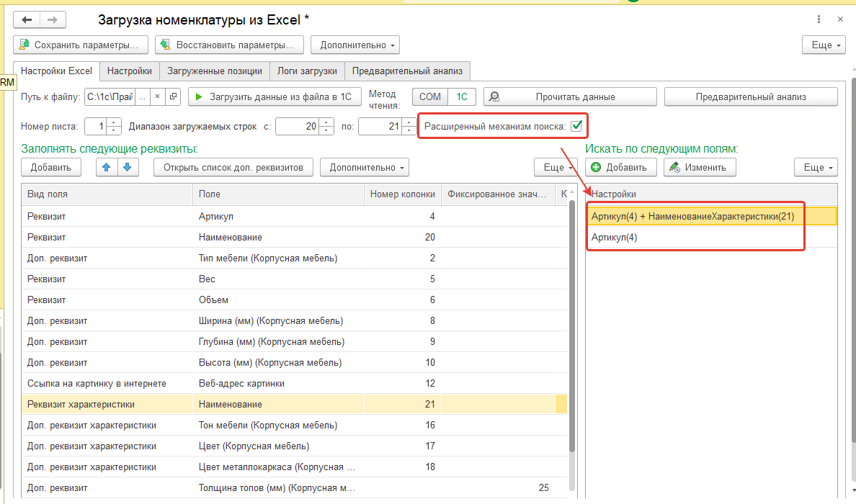
Task: Select Тон мебели (Корпусная мебель) row
Action: pos(295,426)
